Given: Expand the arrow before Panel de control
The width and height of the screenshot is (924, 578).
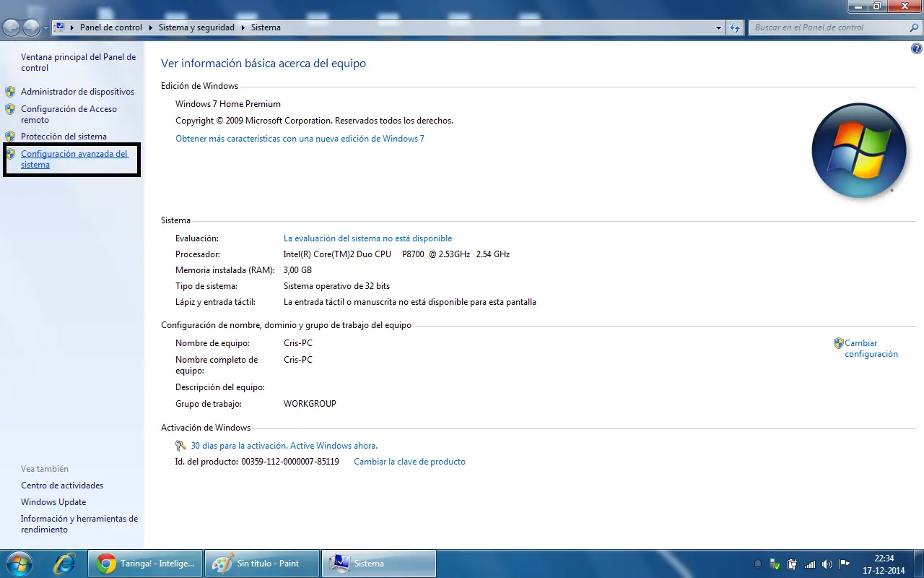Looking at the screenshot, I should pos(72,27).
